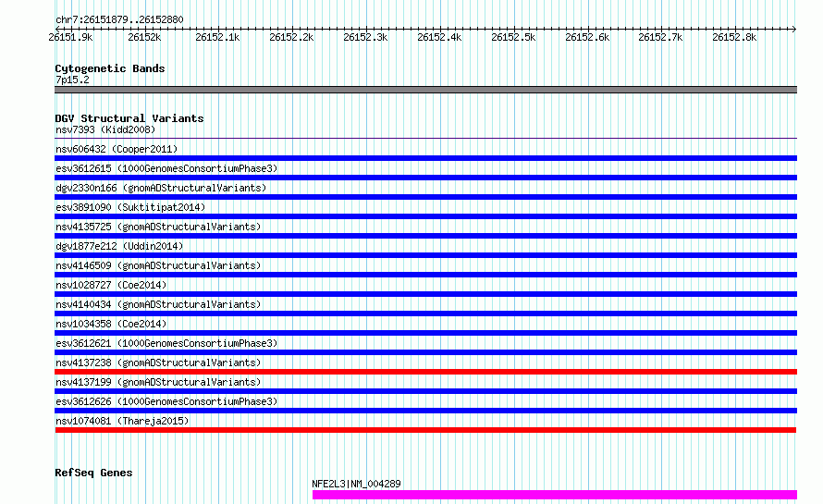The height and width of the screenshot is (504, 823).
Task: Click the blue bar under dgv2330n166
Action: [x=425, y=197]
